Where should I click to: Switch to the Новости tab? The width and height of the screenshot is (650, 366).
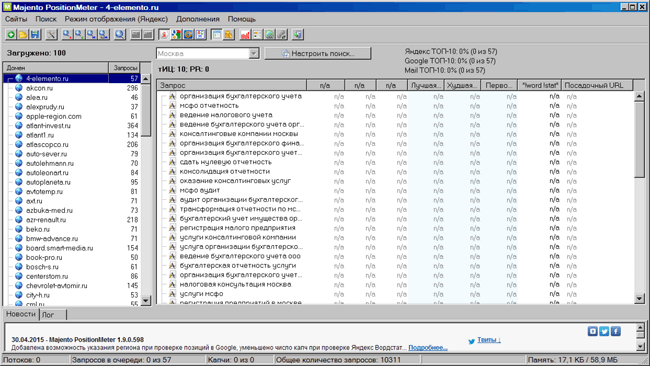coord(21,314)
